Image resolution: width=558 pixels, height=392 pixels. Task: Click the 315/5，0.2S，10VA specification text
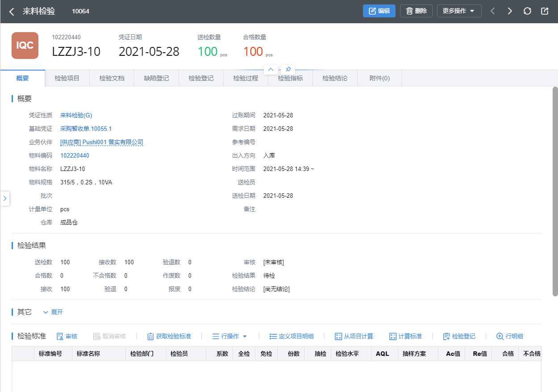[x=86, y=182]
